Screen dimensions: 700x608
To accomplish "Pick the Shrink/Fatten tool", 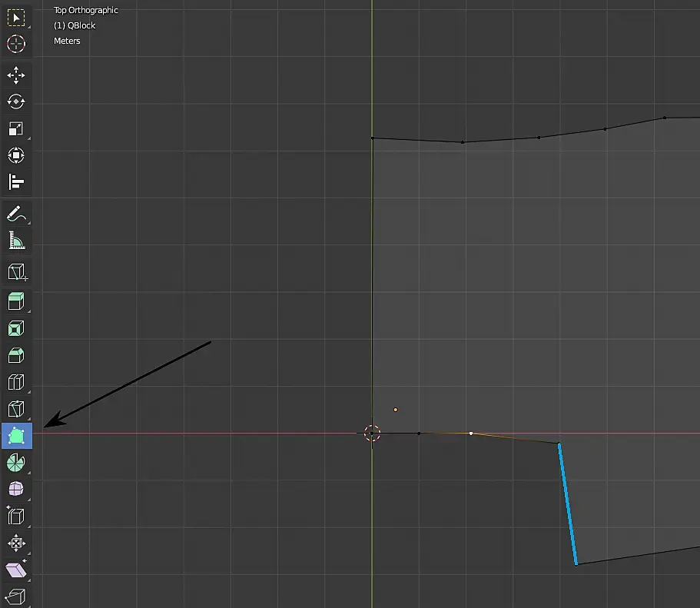I will coord(16,543).
